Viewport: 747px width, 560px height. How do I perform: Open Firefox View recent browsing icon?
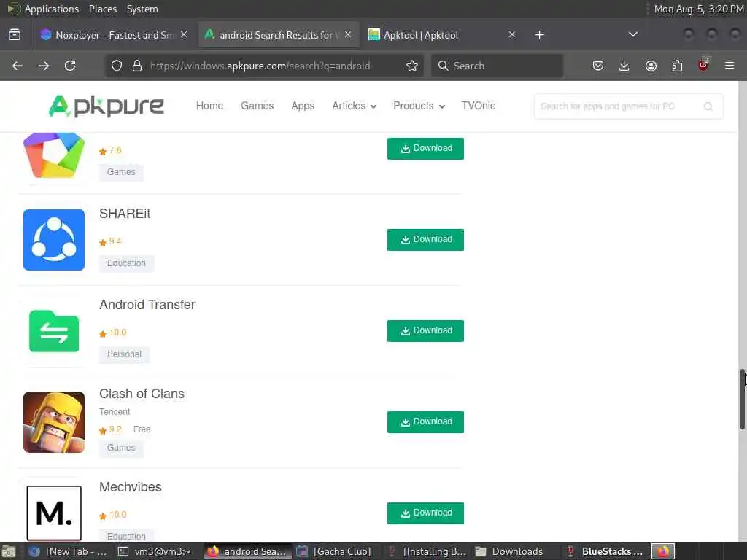pyautogui.click(x=15, y=35)
